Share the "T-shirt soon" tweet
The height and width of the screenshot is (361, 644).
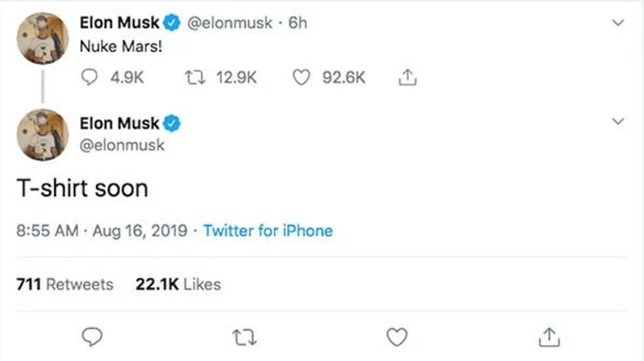(x=549, y=335)
